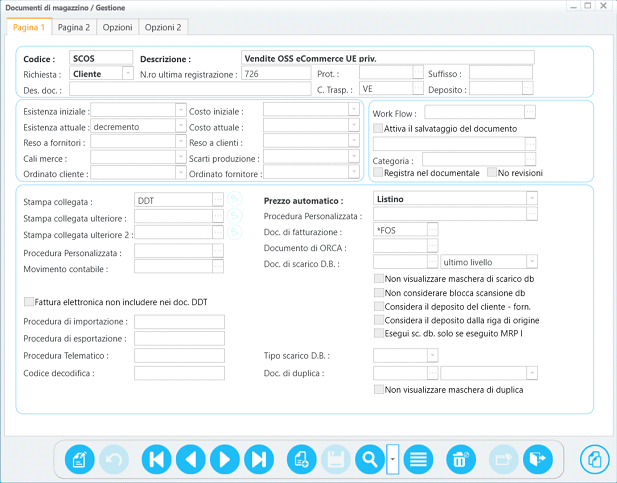The height and width of the screenshot is (483, 617).
Task: Click the exit door toolbar icon
Action: click(538, 459)
